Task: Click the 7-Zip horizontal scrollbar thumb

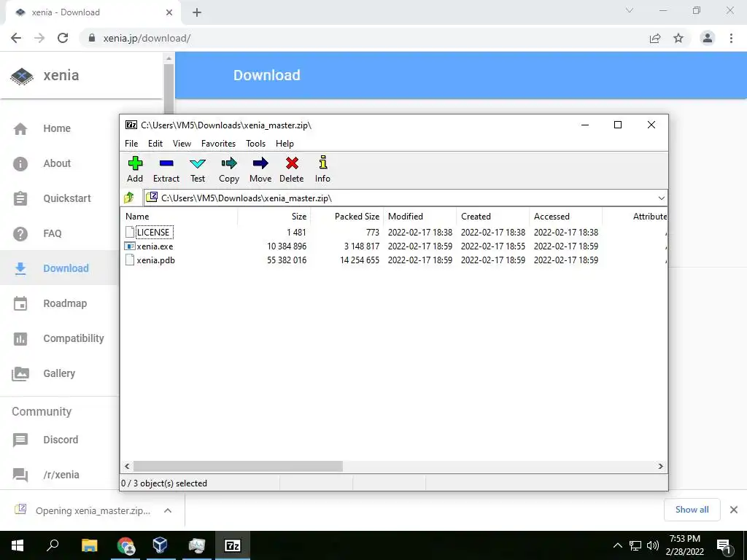Action: (238, 466)
